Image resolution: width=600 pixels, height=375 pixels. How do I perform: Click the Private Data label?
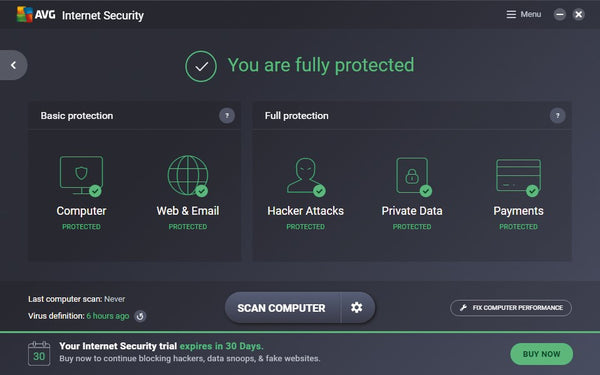pos(412,211)
